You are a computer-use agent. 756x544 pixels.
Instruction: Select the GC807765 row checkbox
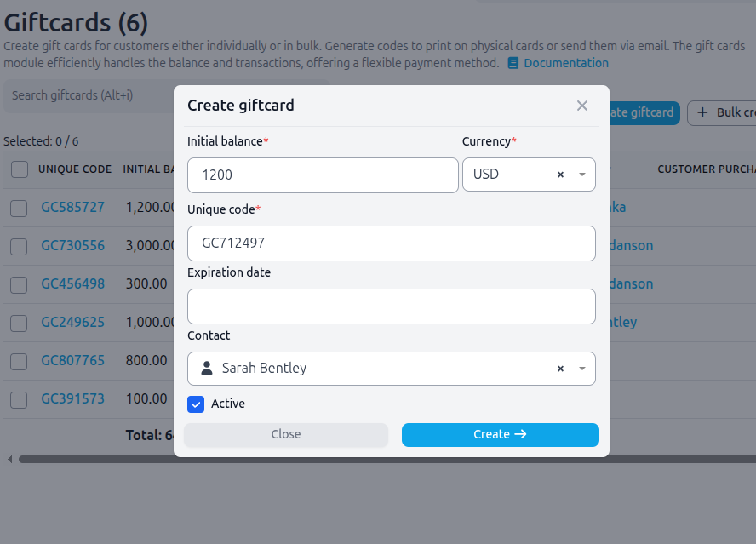(x=20, y=361)
